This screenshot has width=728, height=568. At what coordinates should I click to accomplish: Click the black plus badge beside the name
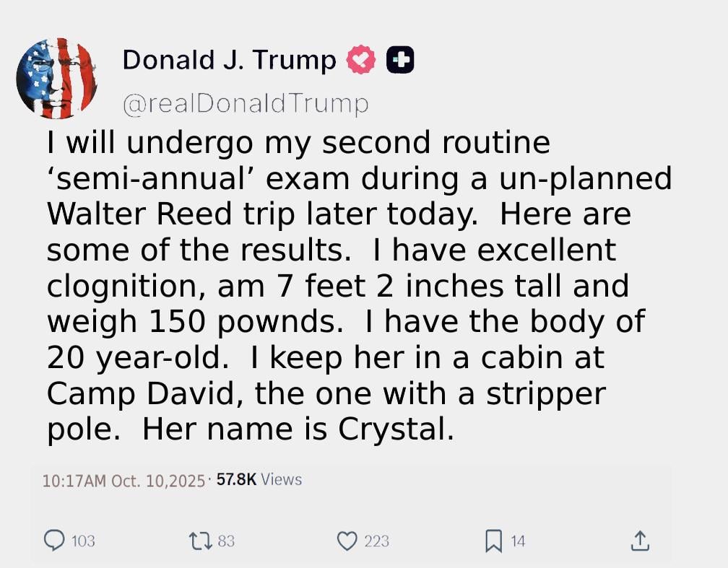399,61
